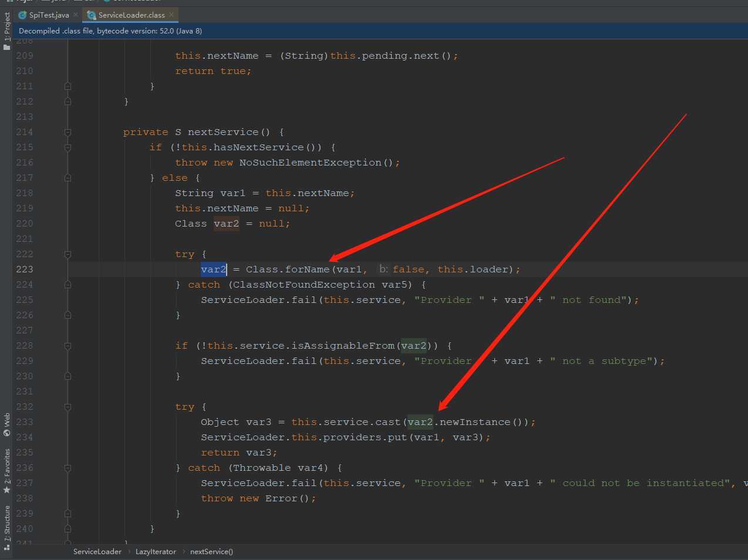
Task: Click the " not a subtype" string
Action: click(x=601, y=361)
